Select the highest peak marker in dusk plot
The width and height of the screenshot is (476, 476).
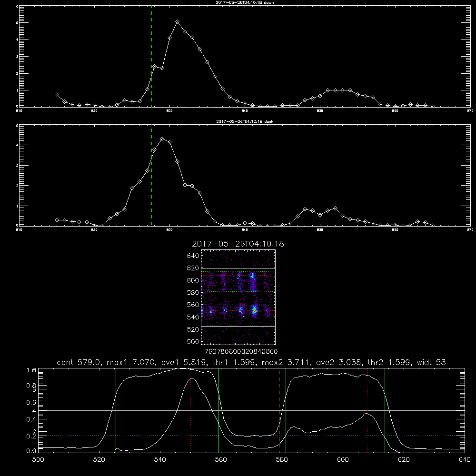162,139
